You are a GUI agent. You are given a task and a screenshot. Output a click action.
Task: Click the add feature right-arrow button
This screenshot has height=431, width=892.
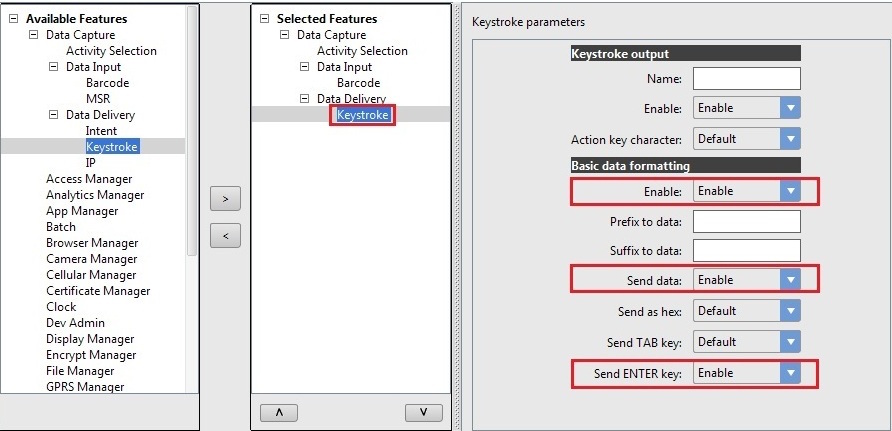coord(225,198)
